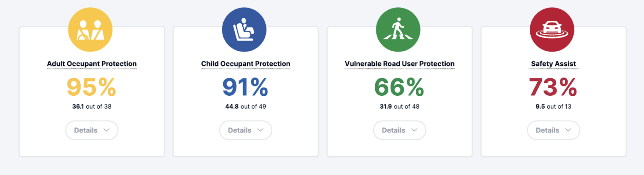
Task: Open the Child Occupant Protection heading link
Action: click(x=246, y=64)
